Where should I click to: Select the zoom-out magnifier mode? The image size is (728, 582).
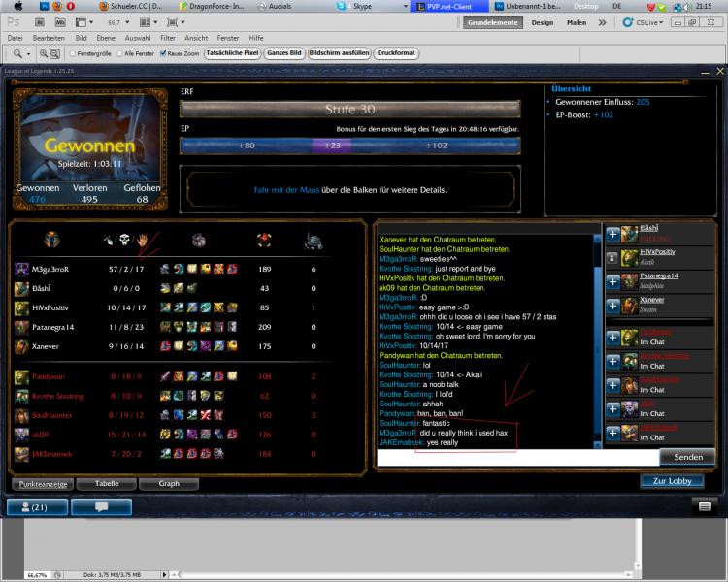click(x=54, y=54)
